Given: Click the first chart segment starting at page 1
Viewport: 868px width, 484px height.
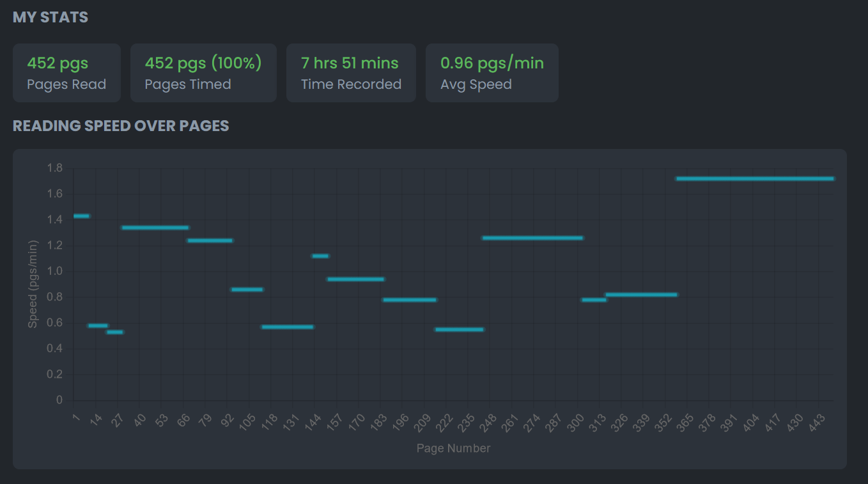Looking at the screenshot, I should 81,216.
